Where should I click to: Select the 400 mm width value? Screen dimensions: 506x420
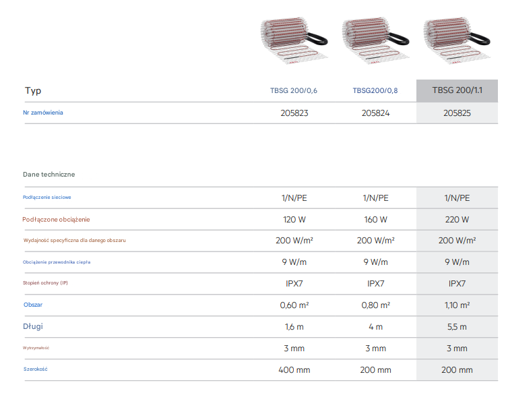pos(294,370)
